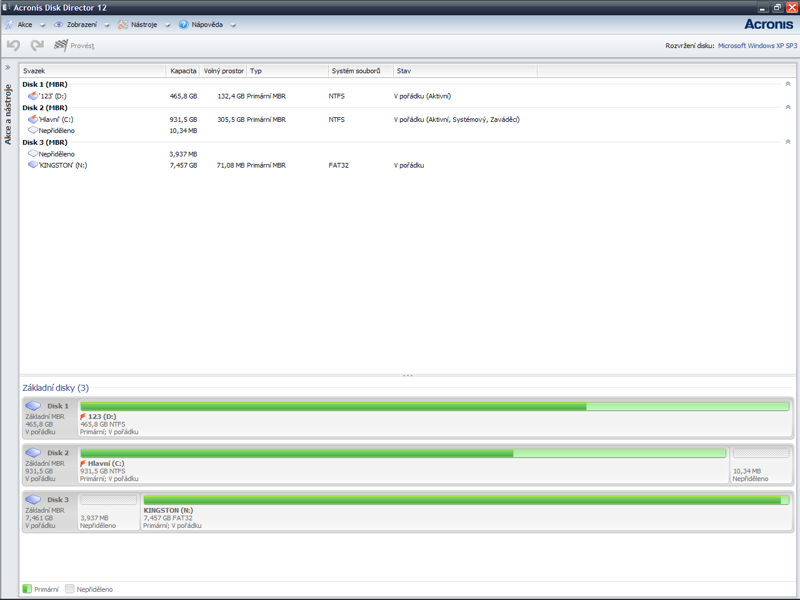Click the Disk 2 (MBR) group header

coord(45,108)
